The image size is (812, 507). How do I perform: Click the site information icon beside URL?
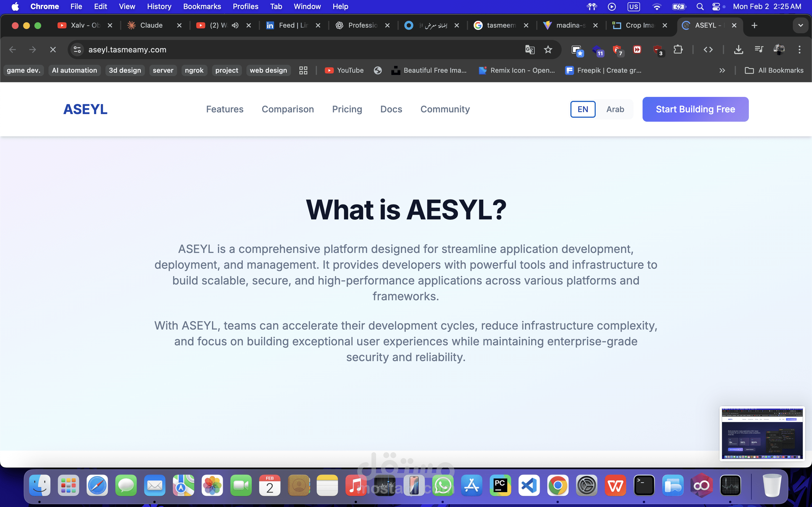77,50
